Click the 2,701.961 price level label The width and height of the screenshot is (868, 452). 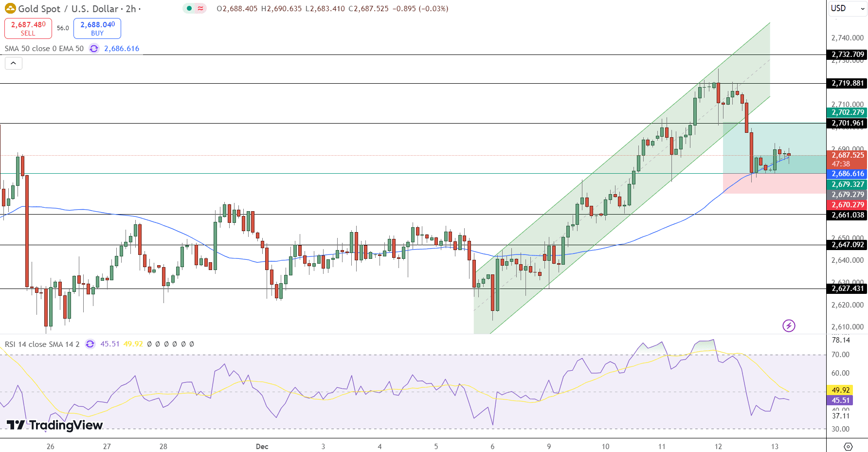[x=848, y=123]
